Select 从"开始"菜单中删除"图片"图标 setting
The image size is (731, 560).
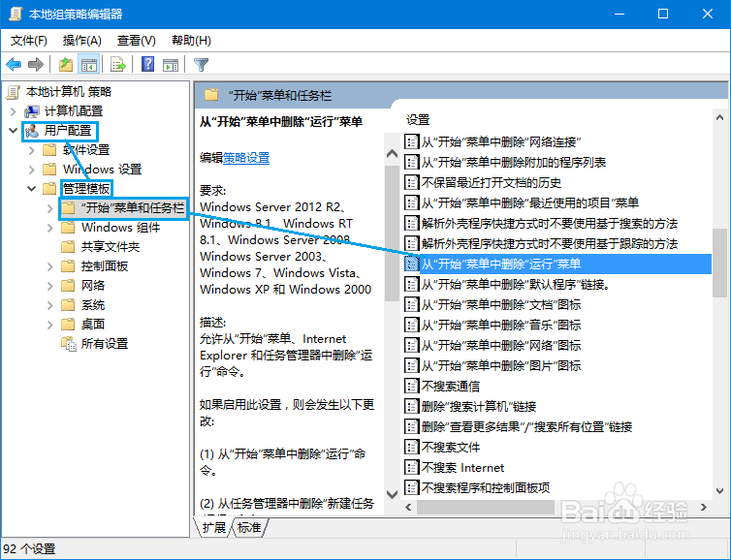(x=501, y=365)
